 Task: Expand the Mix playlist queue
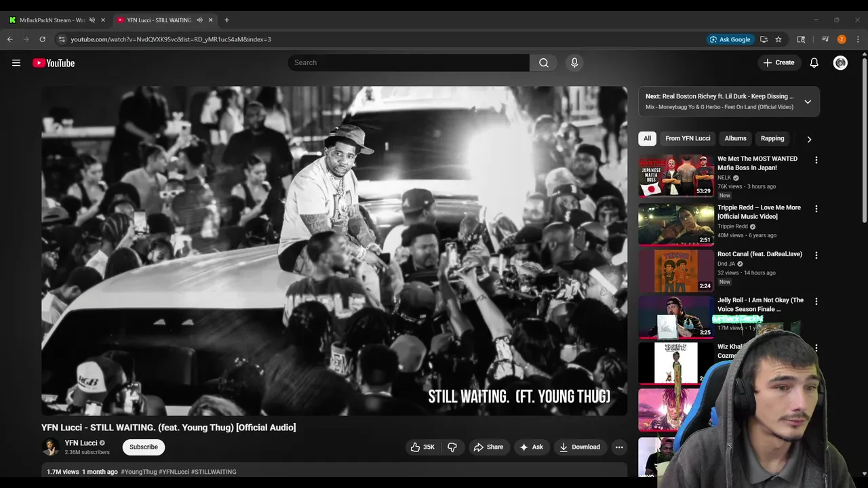[x=808, y=102]
